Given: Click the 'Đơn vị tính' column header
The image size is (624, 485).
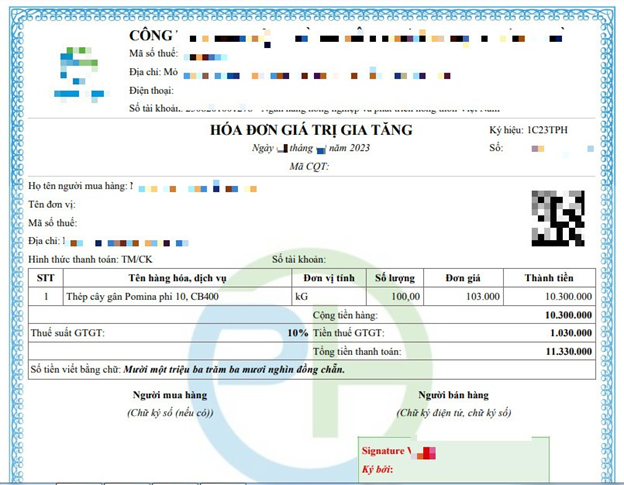Looking at the screenshot, I should (x=329, y=278).
